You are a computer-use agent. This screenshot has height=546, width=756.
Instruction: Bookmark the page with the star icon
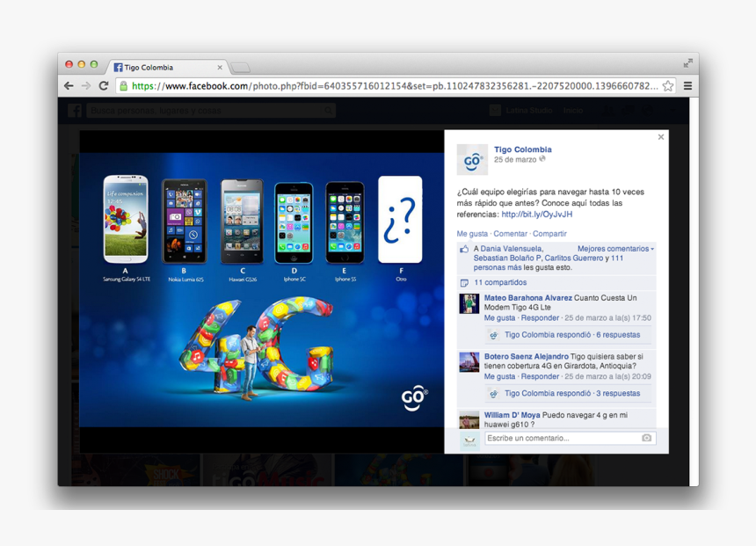point(668,86)
